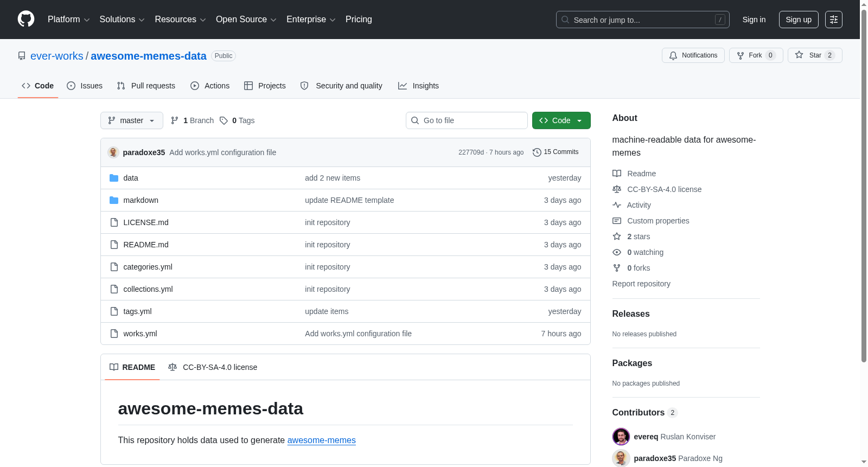Click the Go to file search field

point(467,120)
